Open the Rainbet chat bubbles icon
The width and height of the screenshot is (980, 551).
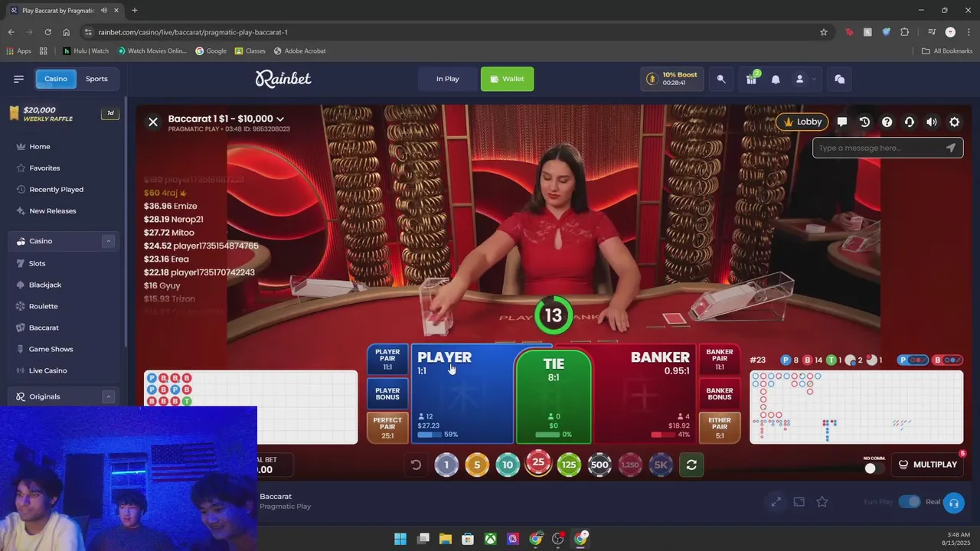click(840, 79)
